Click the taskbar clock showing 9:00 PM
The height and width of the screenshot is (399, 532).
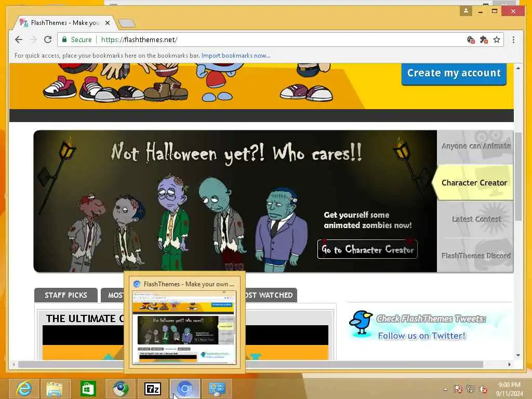[509, 389]
